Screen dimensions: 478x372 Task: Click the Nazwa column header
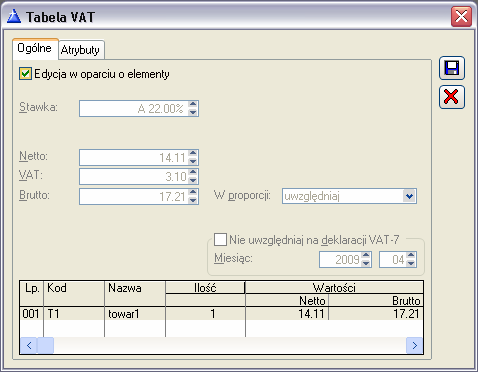[x=135, y=294]
